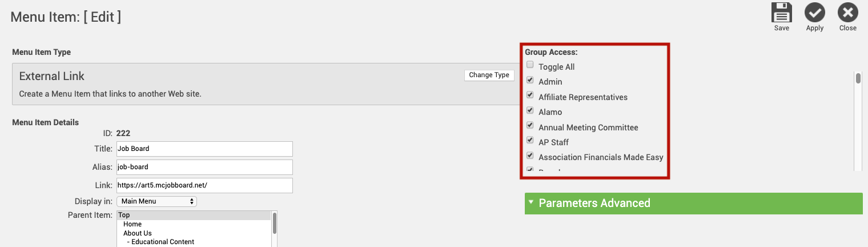This screenshot has width=868, height=247.
Task: Click into the Title field with Job Board
Action: pyautogui.click(x=204, y=149)
